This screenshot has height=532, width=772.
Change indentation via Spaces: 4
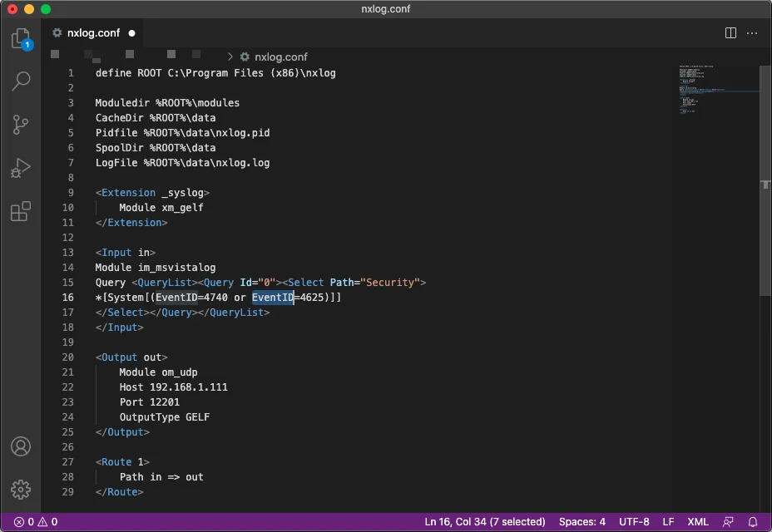tap(582, 522)
